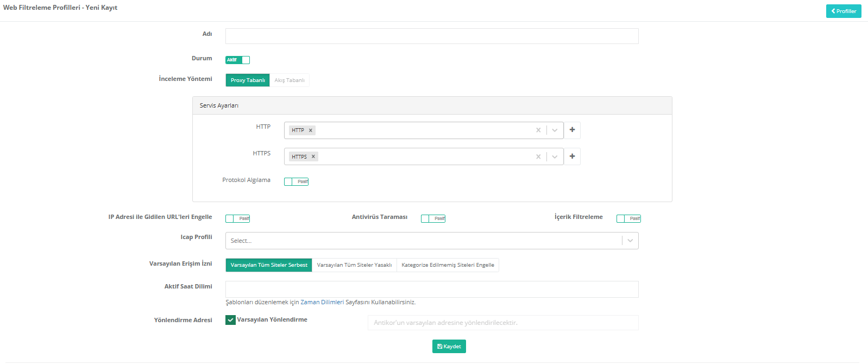Remove the HTTP tag with its x
Screen dimensions: 868x364
311,130
